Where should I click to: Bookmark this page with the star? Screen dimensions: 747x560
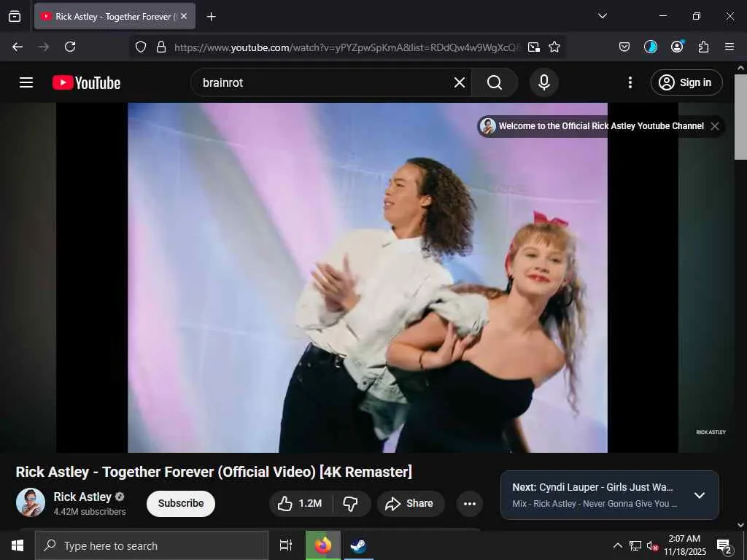click(554, 47)
